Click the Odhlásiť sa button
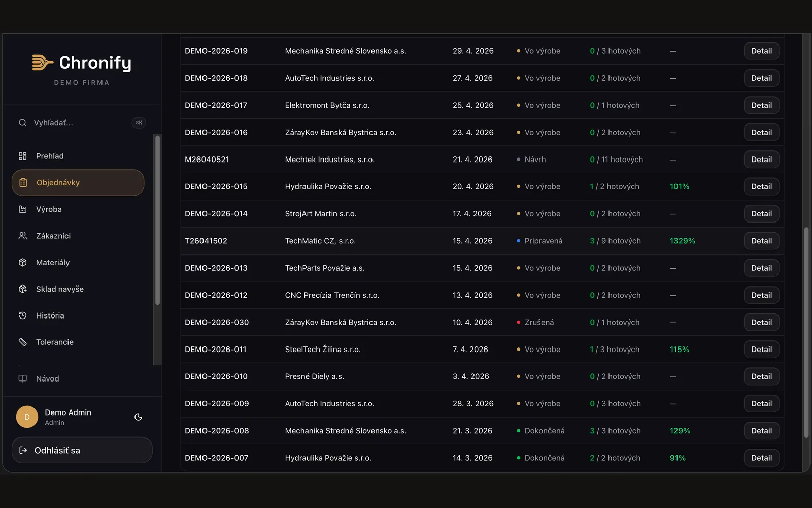Screen dimensions: 812x508 pos(82,450)
